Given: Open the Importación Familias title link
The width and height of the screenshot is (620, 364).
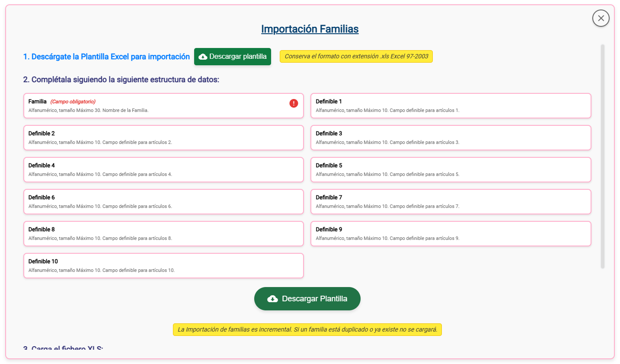Looking at the screenshot, I should 310,29.
